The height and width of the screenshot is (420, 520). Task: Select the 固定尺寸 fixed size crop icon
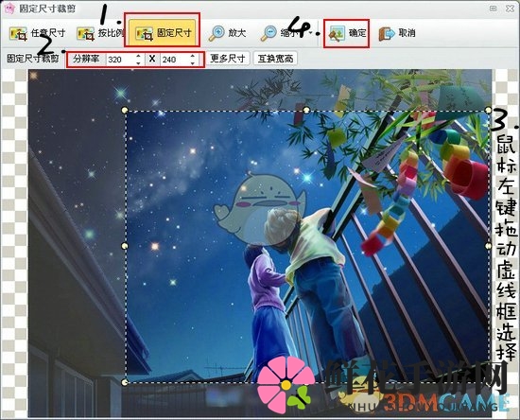coord(145,33)
